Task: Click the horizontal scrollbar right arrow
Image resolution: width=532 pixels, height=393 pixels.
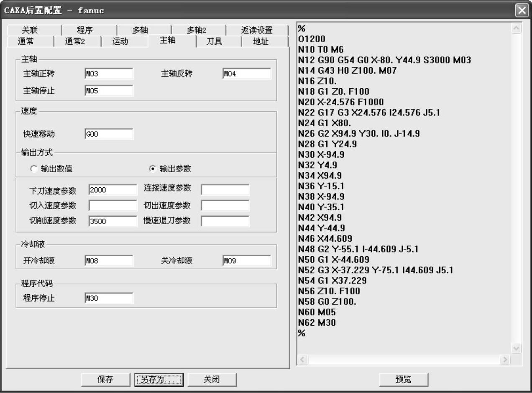Action: click(x=506, y=360)
